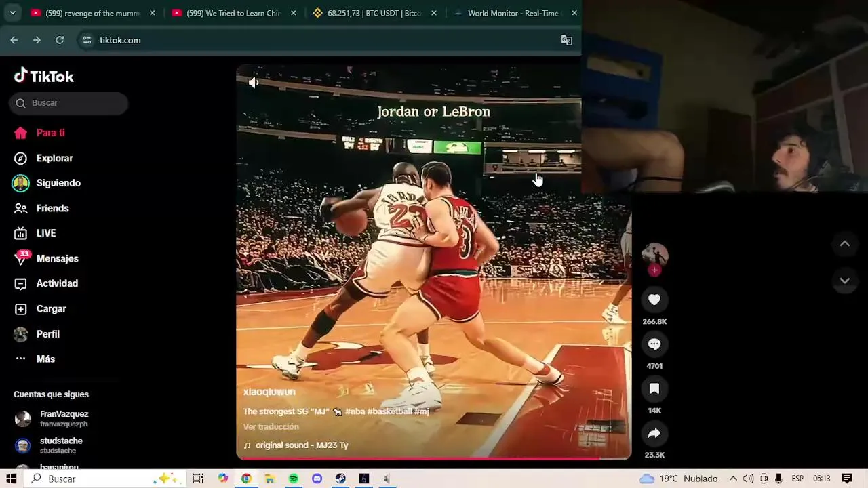Switch to the World Monitor tab
Image resolution: width=868 pixels, height=488 pixels.
coord(515,13)
